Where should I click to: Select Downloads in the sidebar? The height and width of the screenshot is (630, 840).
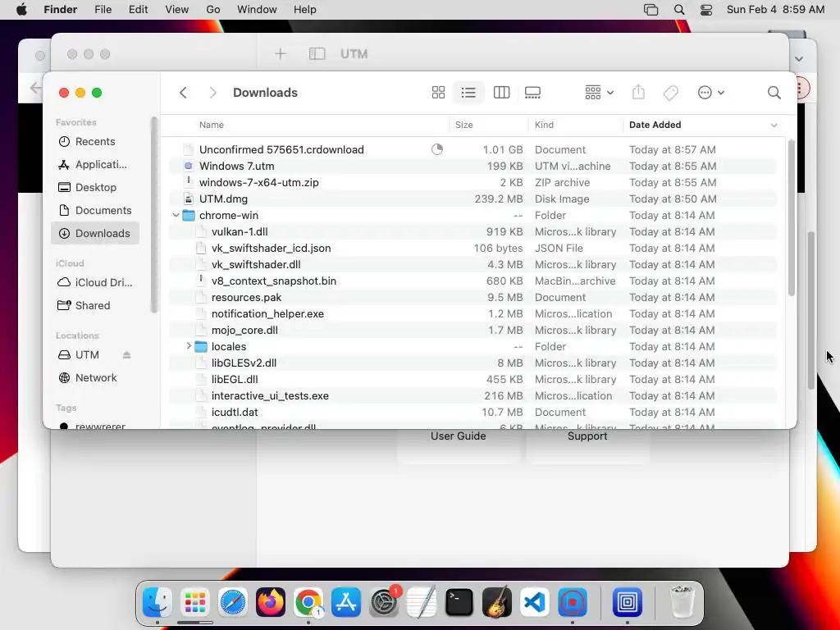click(95, 234)
